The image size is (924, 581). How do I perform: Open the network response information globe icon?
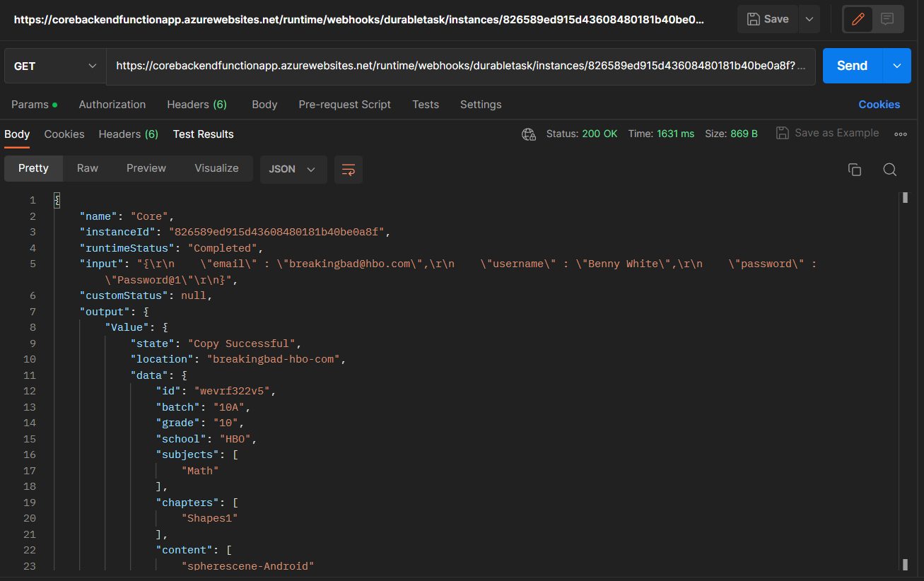click(528, 133)
